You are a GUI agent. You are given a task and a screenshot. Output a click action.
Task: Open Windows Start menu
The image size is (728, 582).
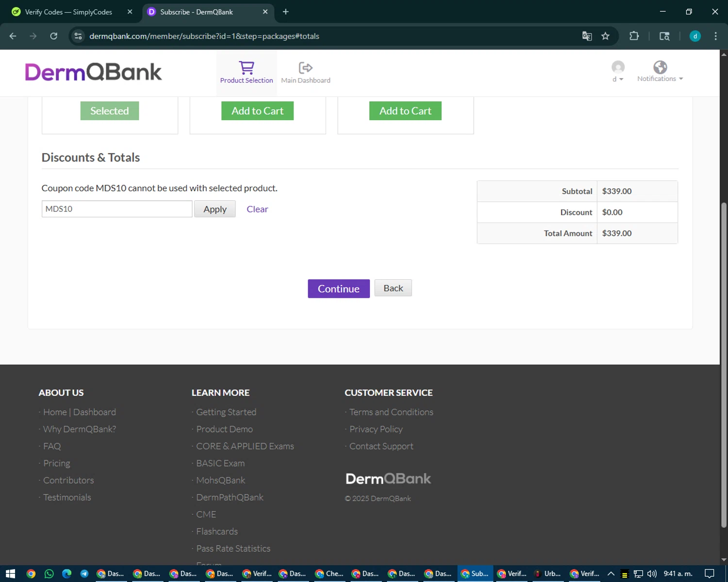[x=10, y=574]
